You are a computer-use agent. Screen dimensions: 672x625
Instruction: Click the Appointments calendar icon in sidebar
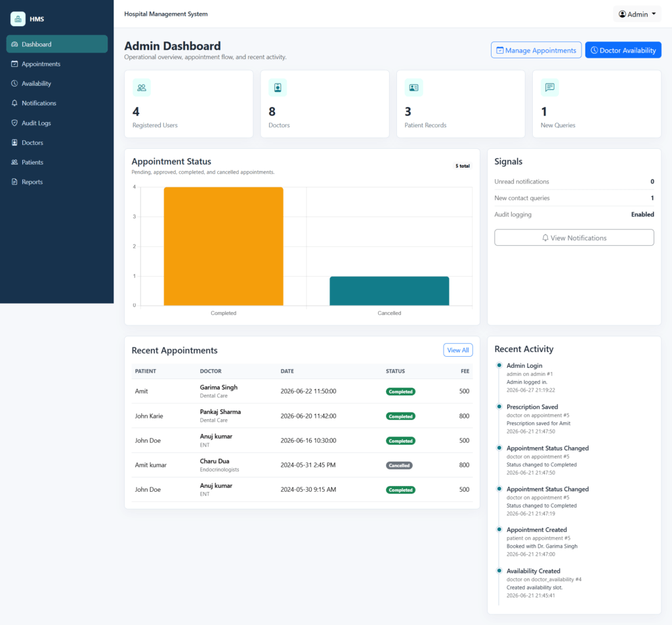coord(14,64)
